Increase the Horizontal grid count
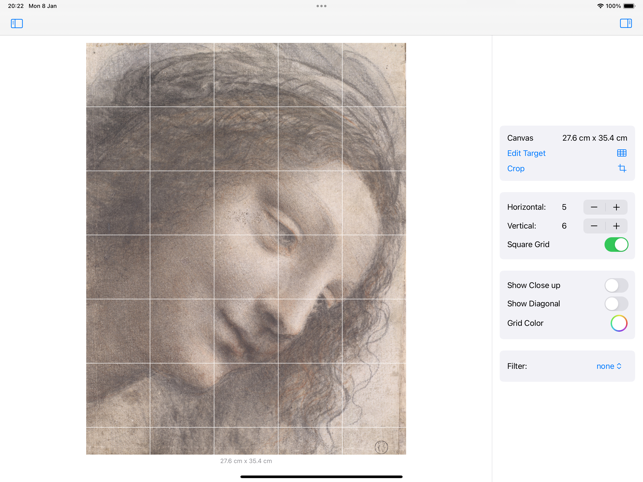 point(616,207)
